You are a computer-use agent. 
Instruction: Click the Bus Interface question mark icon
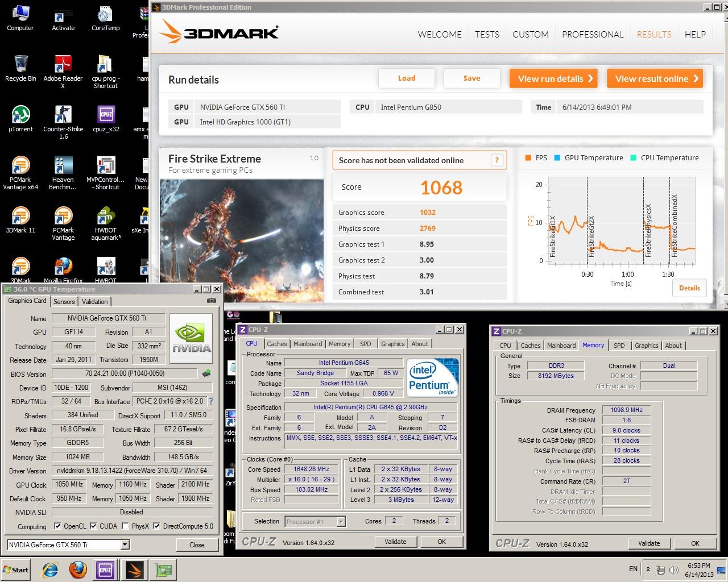tap(211, 401)
